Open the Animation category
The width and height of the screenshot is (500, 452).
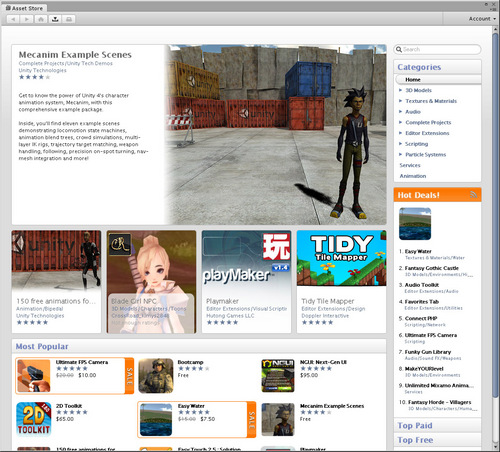[413, 176]
